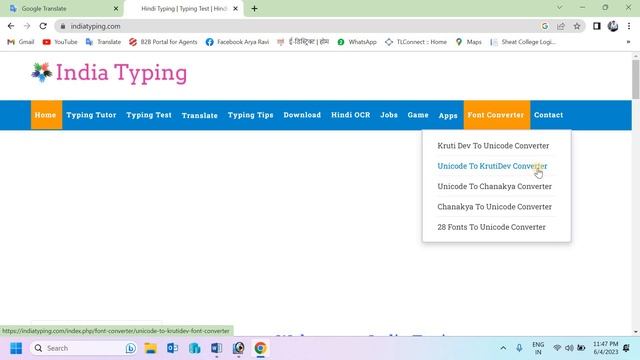The width and height of the screenshot is (640, 360).
Task: Open the WhatsApp bookmark
Action: pyautogui.click(x=357, y=42)
